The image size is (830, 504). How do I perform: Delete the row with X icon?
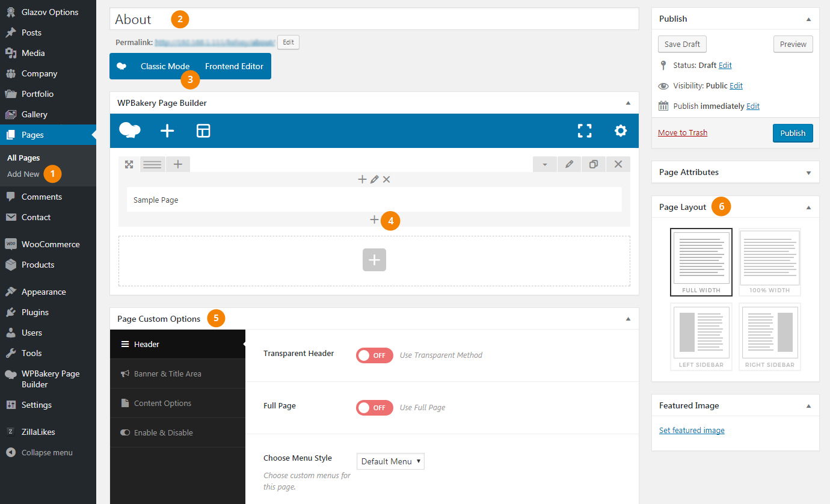(618, 164)
